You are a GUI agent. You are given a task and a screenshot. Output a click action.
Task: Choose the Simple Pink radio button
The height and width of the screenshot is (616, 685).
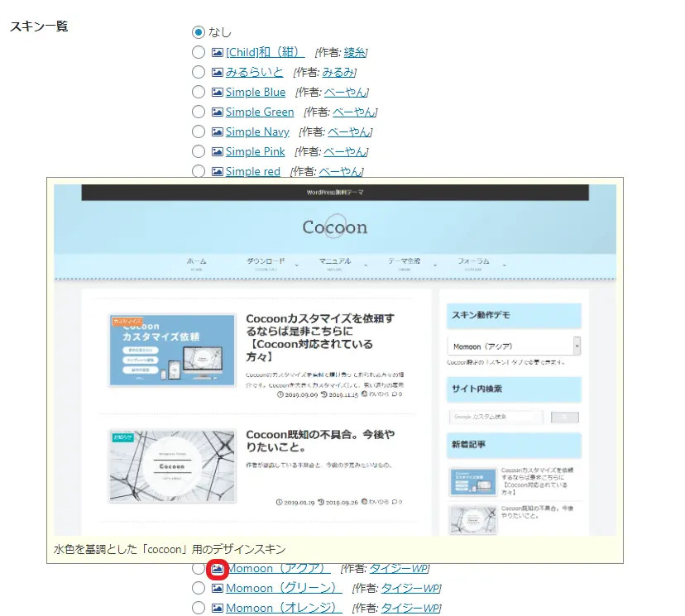(x=199, y=151)
